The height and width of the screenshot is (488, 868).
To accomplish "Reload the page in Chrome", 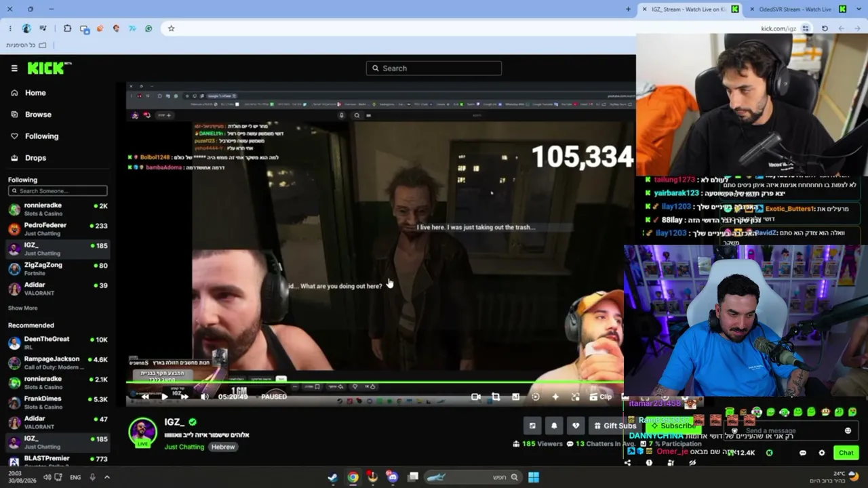I will coord(825,28).
